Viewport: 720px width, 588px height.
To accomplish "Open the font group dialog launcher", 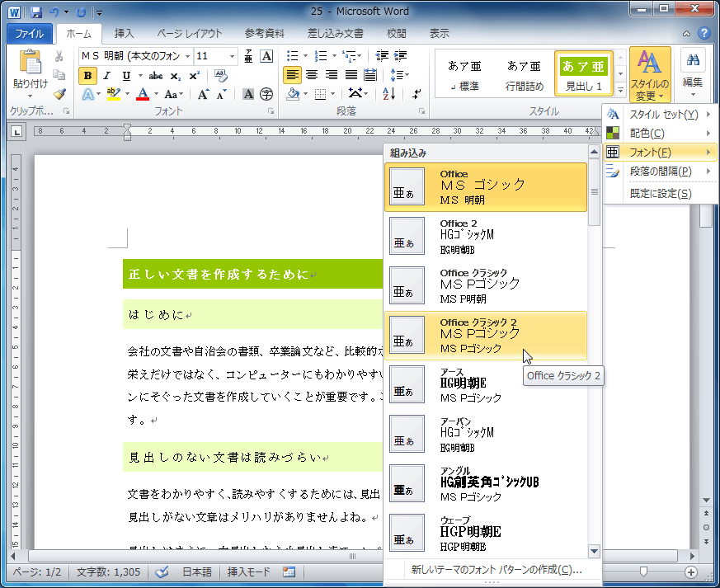I will 271,111.
